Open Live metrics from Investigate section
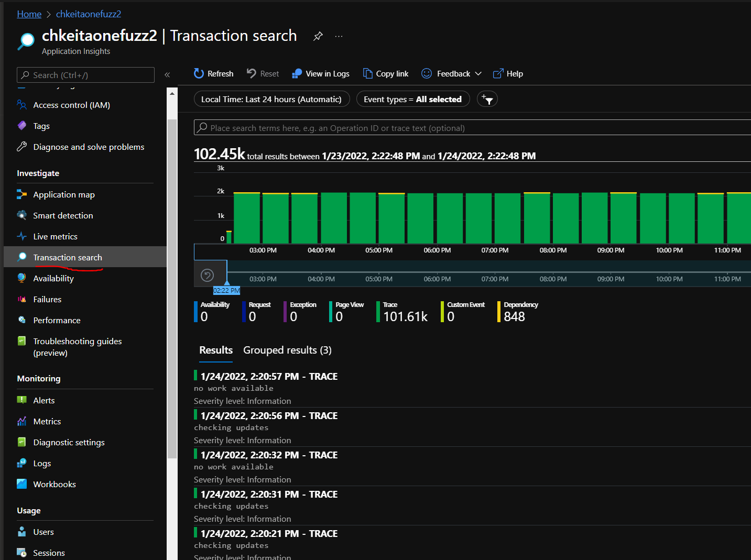Screen dimensions: 751x560 tap(55, 236)
